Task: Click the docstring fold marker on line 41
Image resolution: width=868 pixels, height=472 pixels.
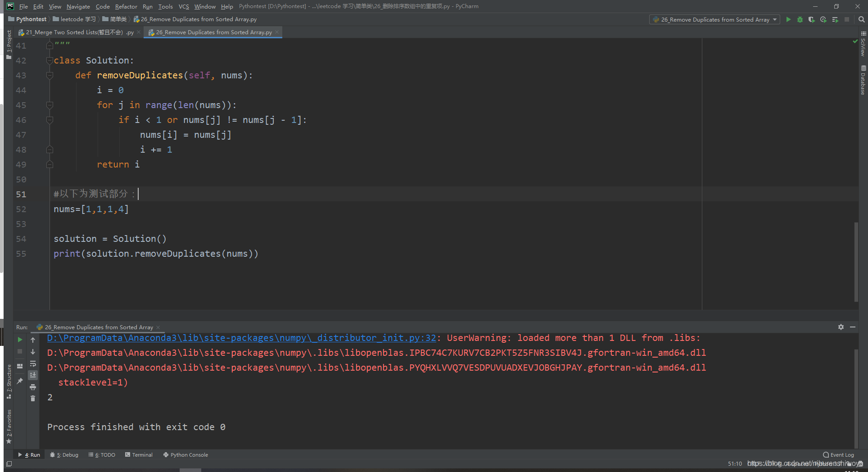Action: click(50, 45)
